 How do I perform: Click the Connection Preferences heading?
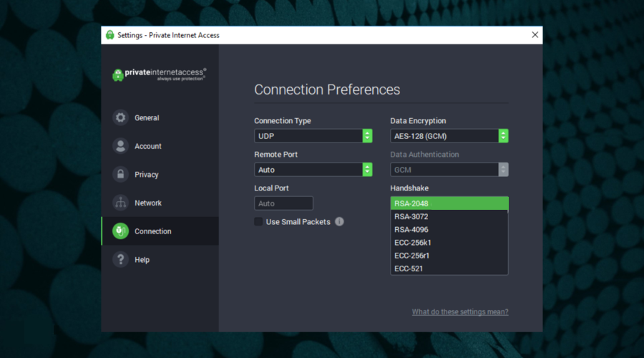327,89
